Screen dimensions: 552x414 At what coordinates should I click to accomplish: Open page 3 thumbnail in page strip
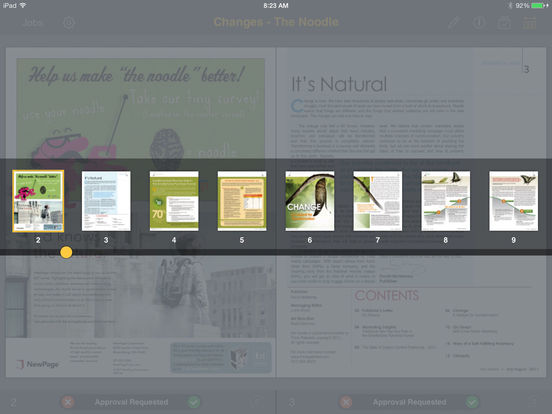click(106, 201)
